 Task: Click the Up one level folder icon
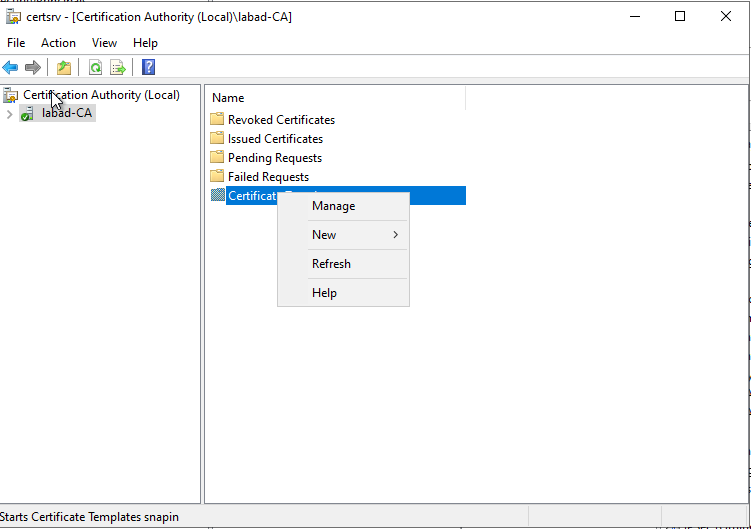[x=64, y=68]
